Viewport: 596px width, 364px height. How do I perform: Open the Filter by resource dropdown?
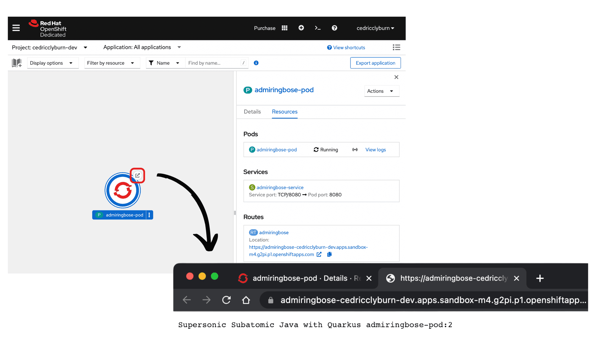pos(112,63)
